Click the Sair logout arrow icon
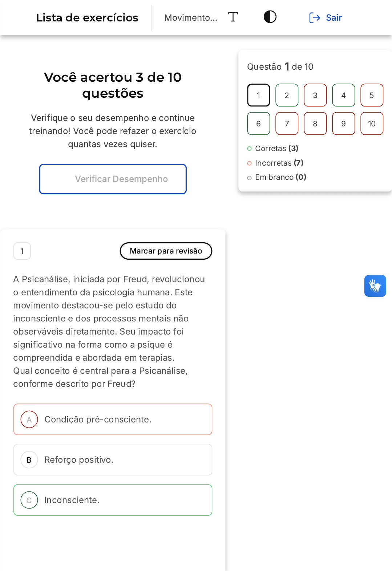392x571 pixels. 314,17
